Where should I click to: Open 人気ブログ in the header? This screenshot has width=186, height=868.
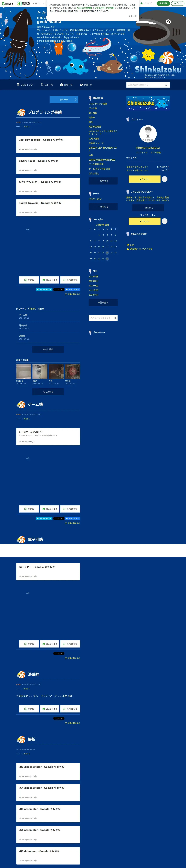coord(146,3)
